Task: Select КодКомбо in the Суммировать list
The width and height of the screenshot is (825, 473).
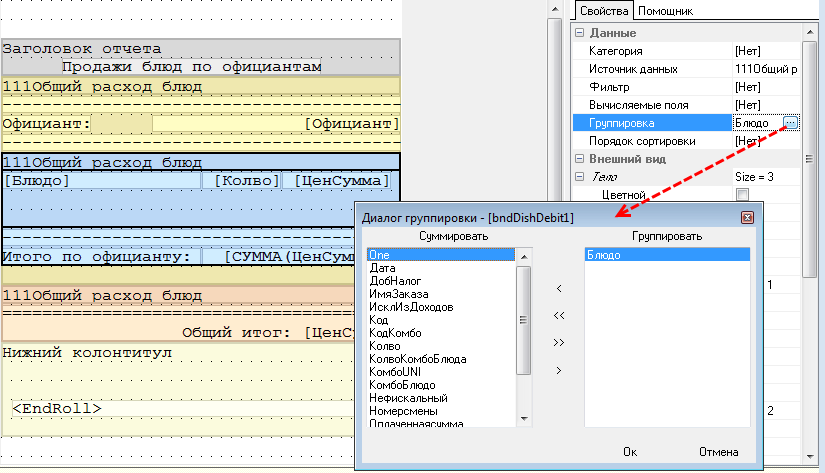Action: [x=395, y=333]
